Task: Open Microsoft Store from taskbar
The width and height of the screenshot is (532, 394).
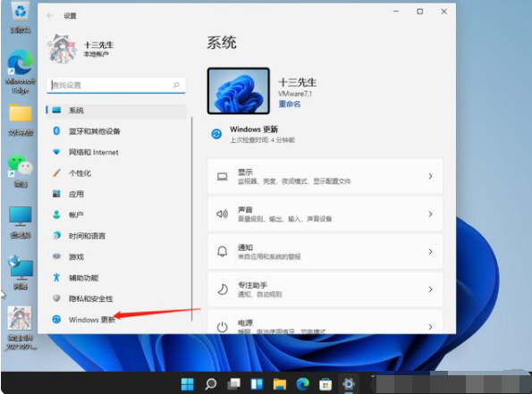Action: [x=325, y=384]
